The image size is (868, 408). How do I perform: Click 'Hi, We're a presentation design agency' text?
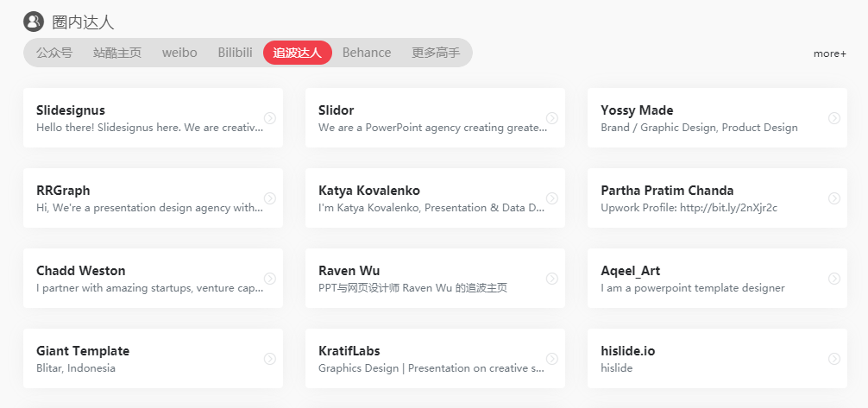[149, 208]
